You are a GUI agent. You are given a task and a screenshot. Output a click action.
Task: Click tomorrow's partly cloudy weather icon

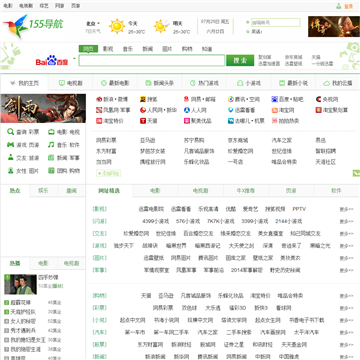(x=162, y=26)
